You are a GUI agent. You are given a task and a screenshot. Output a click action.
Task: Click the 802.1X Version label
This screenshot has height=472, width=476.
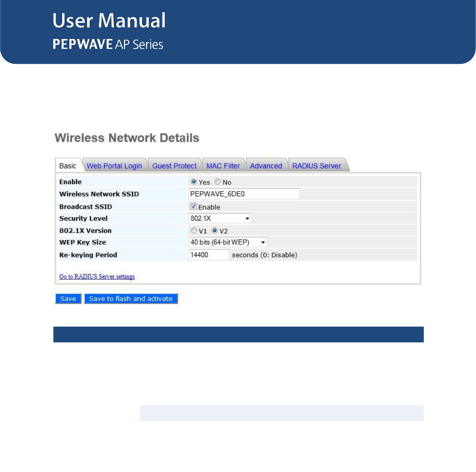pyautogui.click(x=85, y=230)
